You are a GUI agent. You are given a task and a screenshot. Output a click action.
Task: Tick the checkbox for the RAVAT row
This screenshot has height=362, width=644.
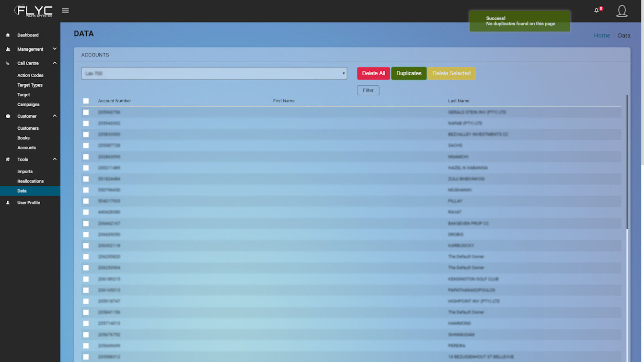tap(86, 212)
